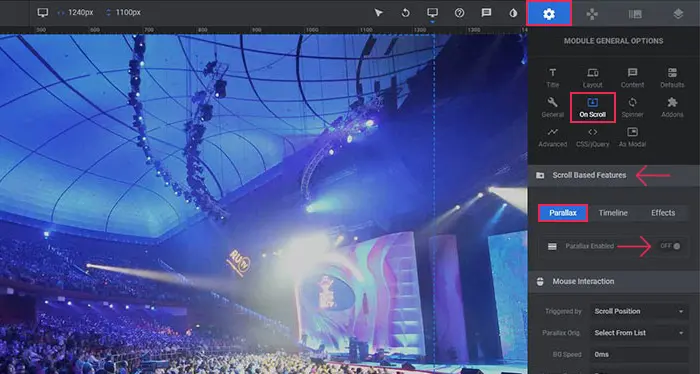Open the device preview selector dropdown
The width and height of the screenshot is (700, 374).
coord(432,13)
